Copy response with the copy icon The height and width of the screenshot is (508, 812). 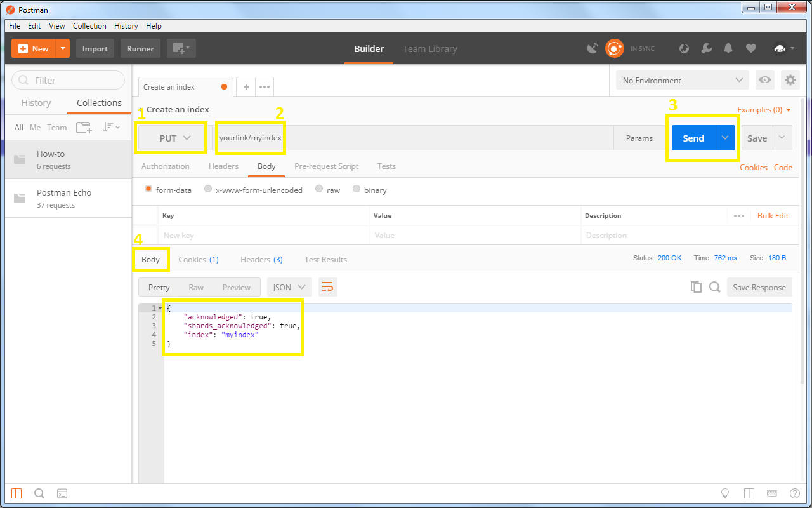click(696, 288)
